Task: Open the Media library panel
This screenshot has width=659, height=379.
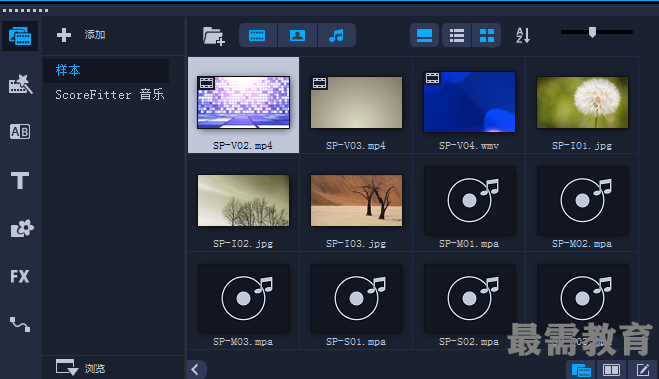Action: click(x=20, y=36)
